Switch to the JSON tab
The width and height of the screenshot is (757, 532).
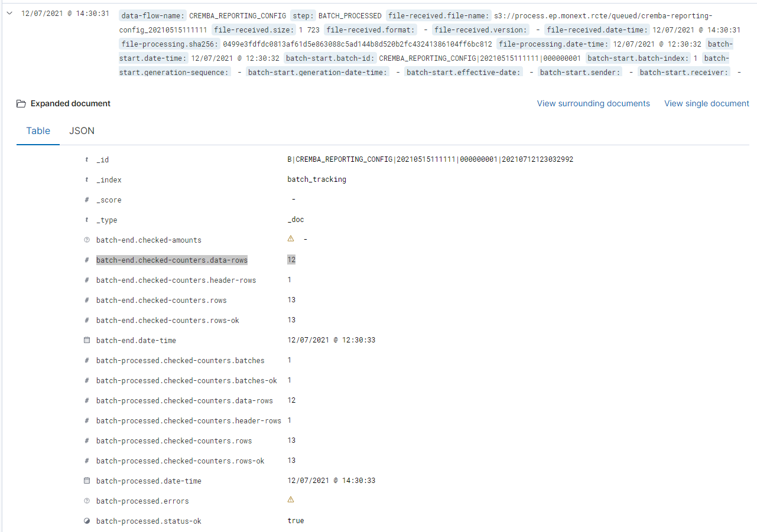pos(82,131)
